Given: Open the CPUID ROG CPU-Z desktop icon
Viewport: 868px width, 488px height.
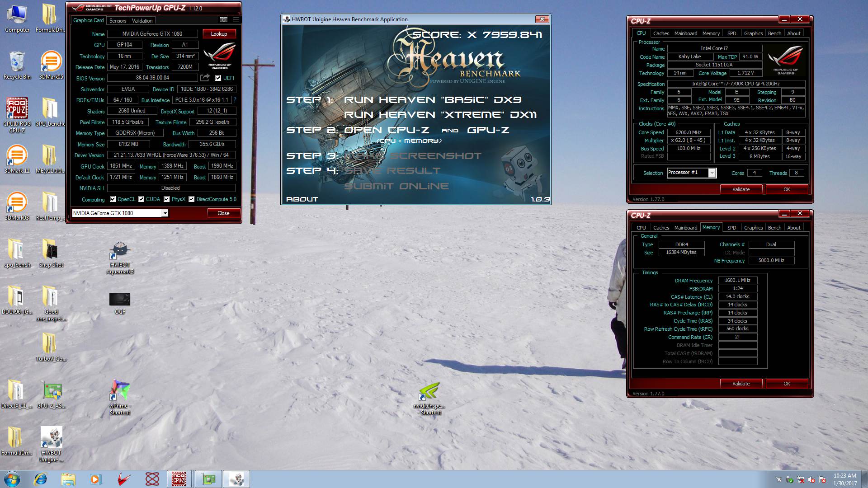Looking at the screenshot, I should click(17, 115).
